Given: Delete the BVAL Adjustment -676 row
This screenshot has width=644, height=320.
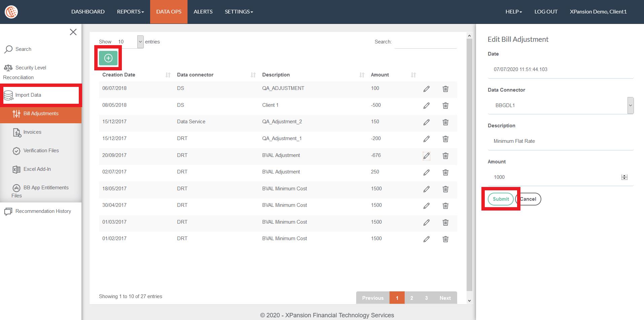Looking at the screenshot, I should click(x=445, y=156).
